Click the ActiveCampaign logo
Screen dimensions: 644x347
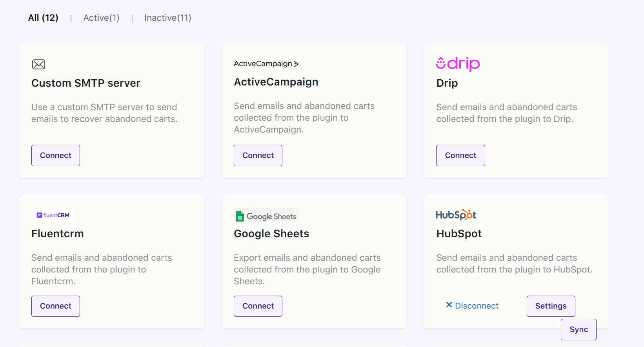coord(266,64)
